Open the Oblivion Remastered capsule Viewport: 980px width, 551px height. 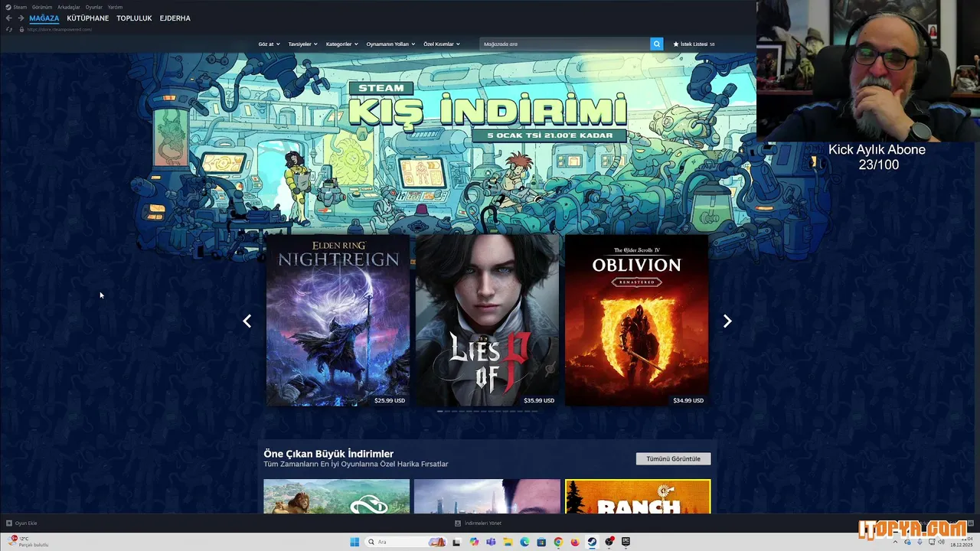tap(636, 320)
